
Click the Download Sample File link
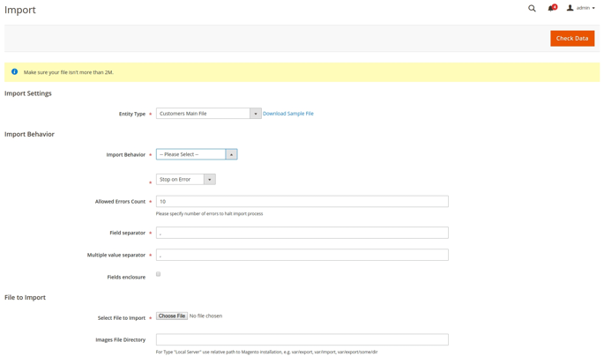288,114
